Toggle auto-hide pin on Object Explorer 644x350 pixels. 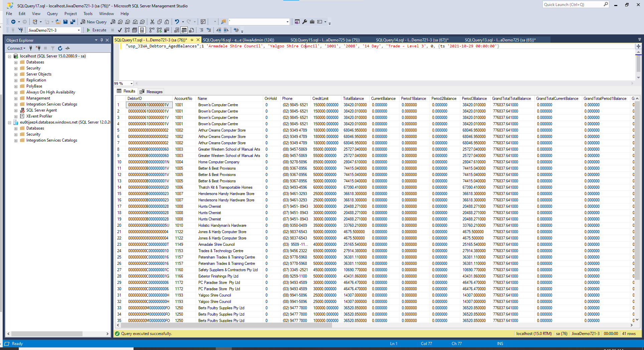click(x=102, y=40)
